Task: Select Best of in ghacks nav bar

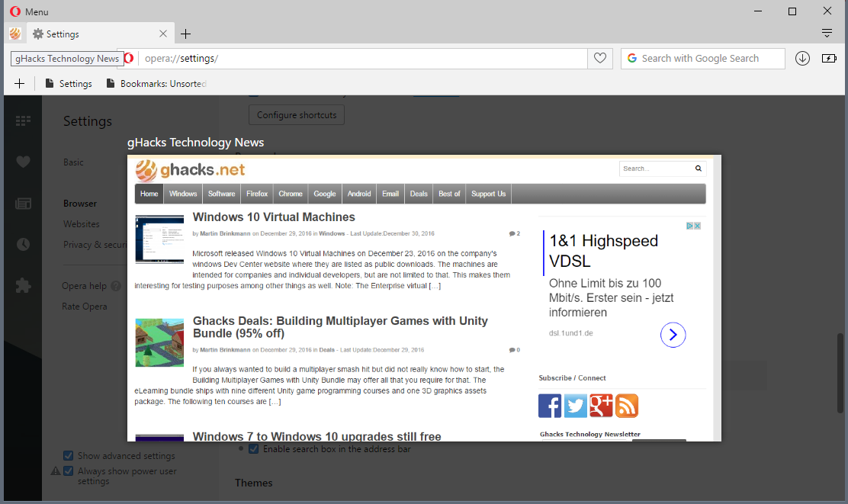Action: (449, 194)
